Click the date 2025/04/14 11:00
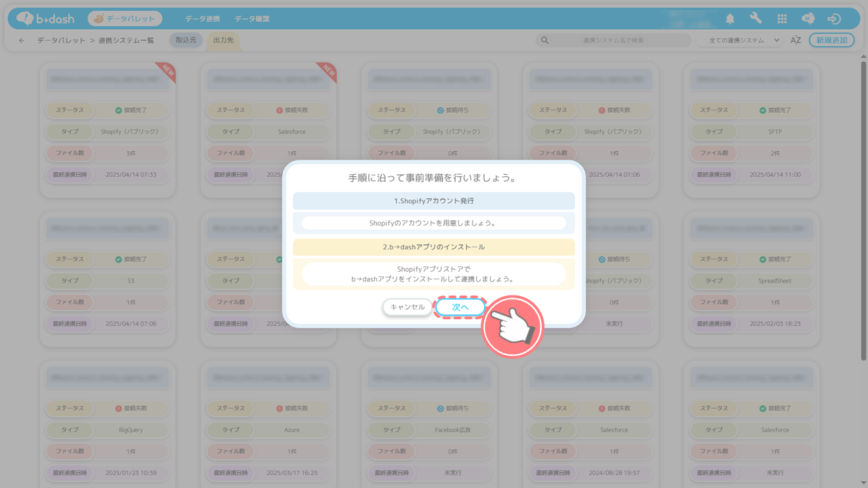868x488 pixels. pyautogui.click(x=774, y=174)
